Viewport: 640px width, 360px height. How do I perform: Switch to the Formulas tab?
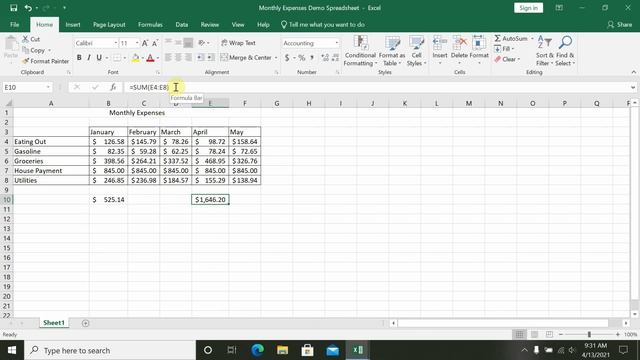point(150,24)
